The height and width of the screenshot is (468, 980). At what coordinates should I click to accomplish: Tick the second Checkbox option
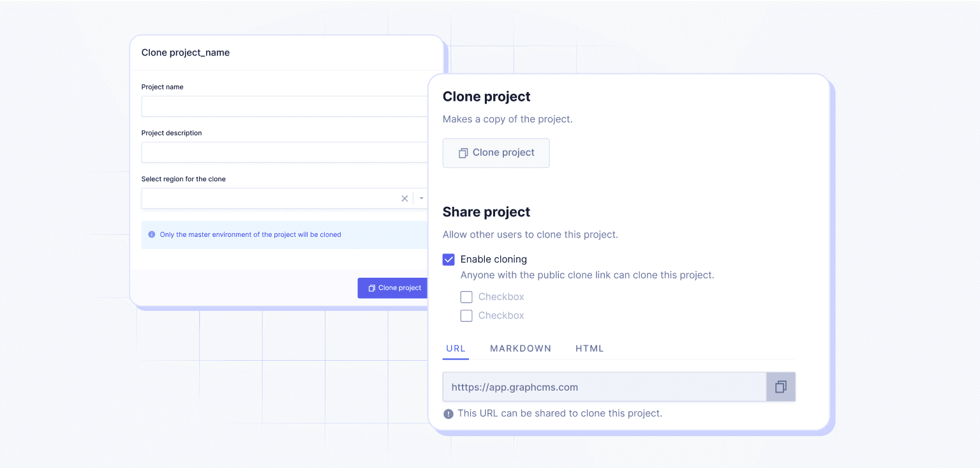click(466, 315)
